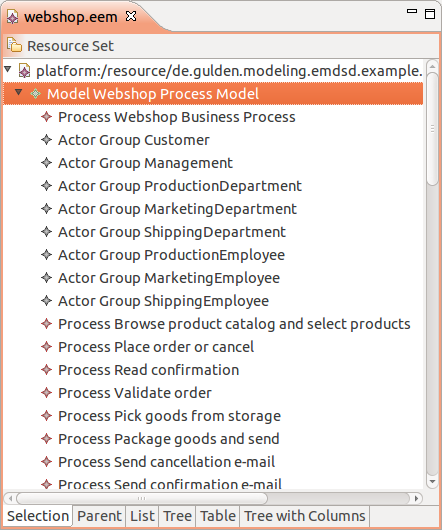Click icon beside Process Send confirmation e-mail
Image resolution: width=442 pixels, height=530 pixels.
[x=46, y=484]
